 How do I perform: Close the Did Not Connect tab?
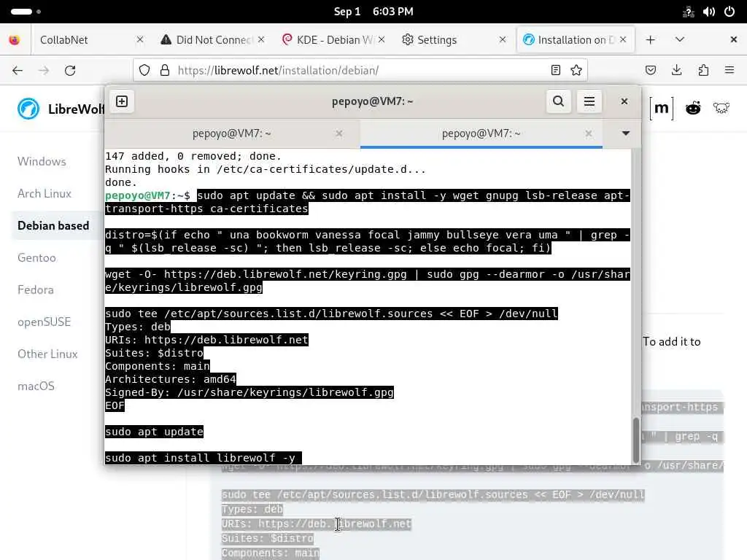261,39
